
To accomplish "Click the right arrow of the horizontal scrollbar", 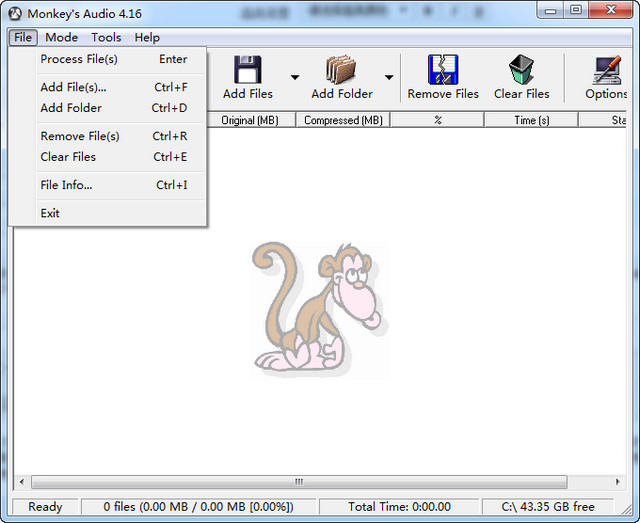I will click(x=618, y=482).
